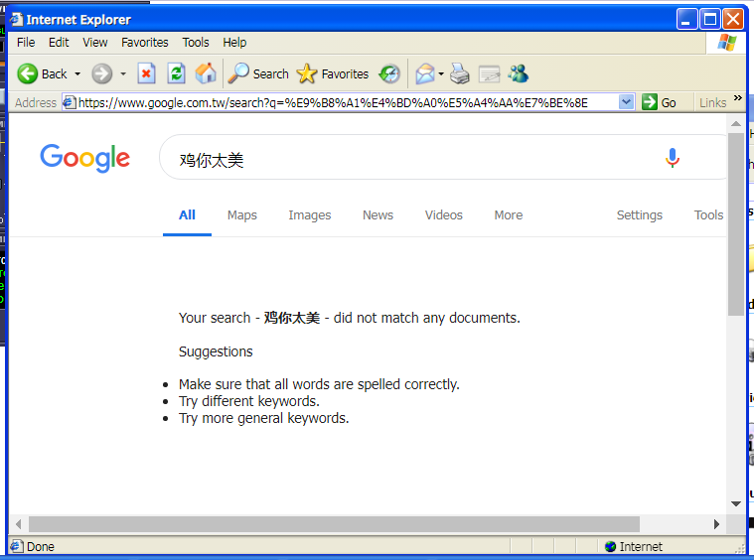Maximize the Internet Explorer window
Image resolution: width=754 pixels, height=560 pixels.
pos(709,19)
